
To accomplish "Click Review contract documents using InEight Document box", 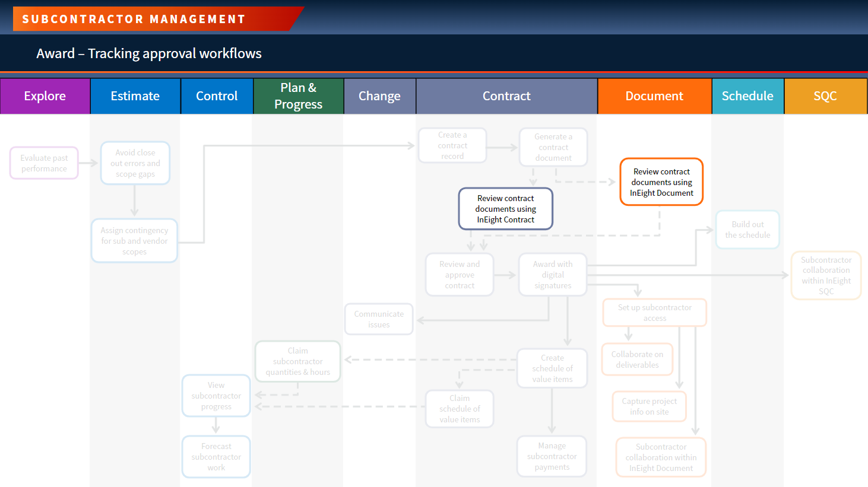I will pyautogui.click(x=661, y=182).
